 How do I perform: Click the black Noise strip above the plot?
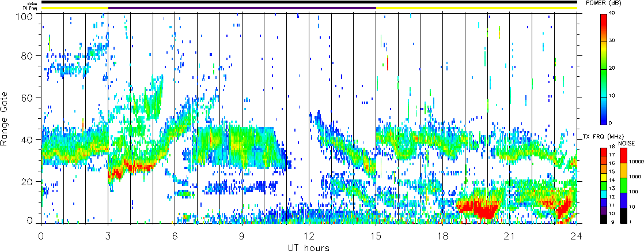pyautogui.click(x=309, y=2)
